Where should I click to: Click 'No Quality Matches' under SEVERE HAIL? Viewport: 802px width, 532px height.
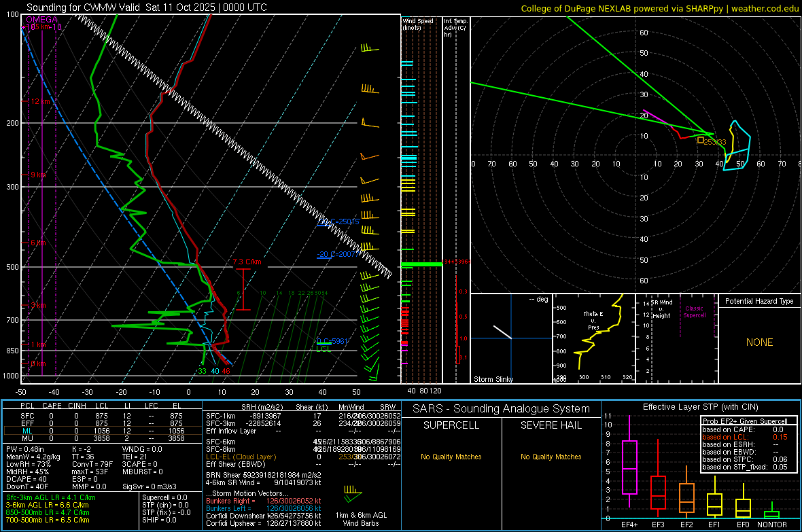click(x=551, y=457)
